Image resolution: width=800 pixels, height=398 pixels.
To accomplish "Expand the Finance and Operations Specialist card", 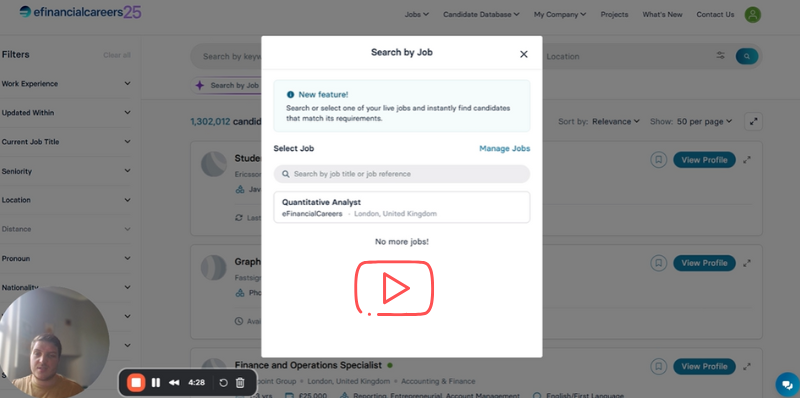I will [x=747, y=366].
